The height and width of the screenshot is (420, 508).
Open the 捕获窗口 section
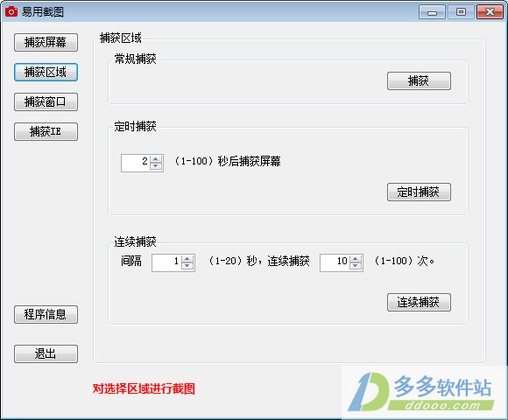46,101
